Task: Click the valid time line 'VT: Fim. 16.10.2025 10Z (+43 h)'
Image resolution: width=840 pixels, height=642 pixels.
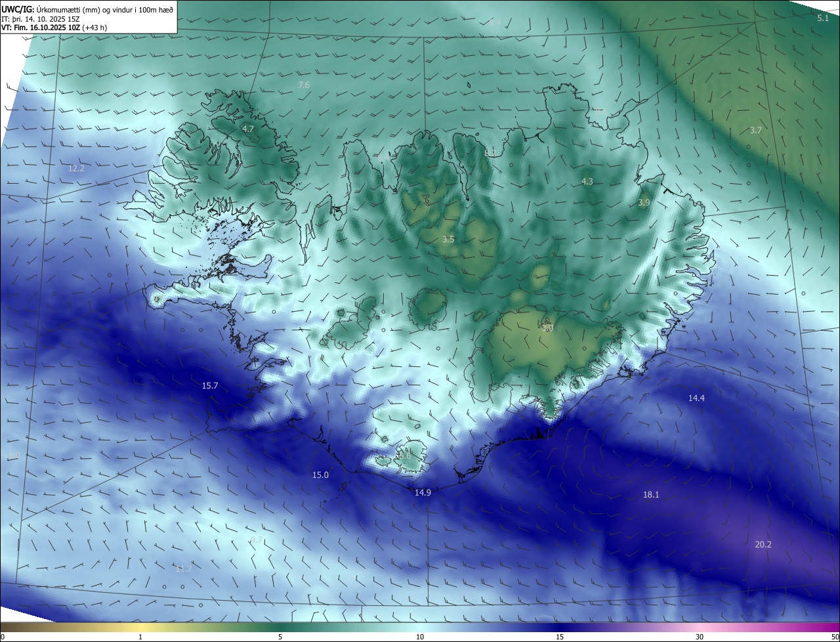Action: (54, 28)
